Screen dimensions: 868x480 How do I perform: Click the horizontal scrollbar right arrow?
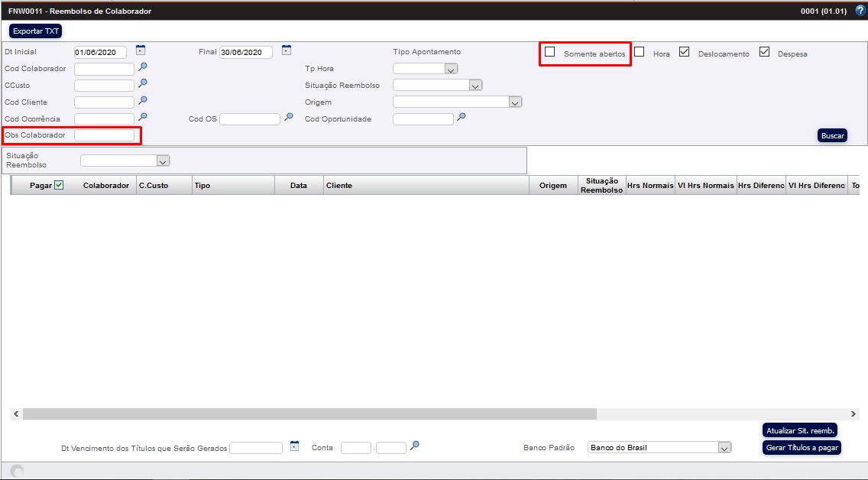coord(854,414)
